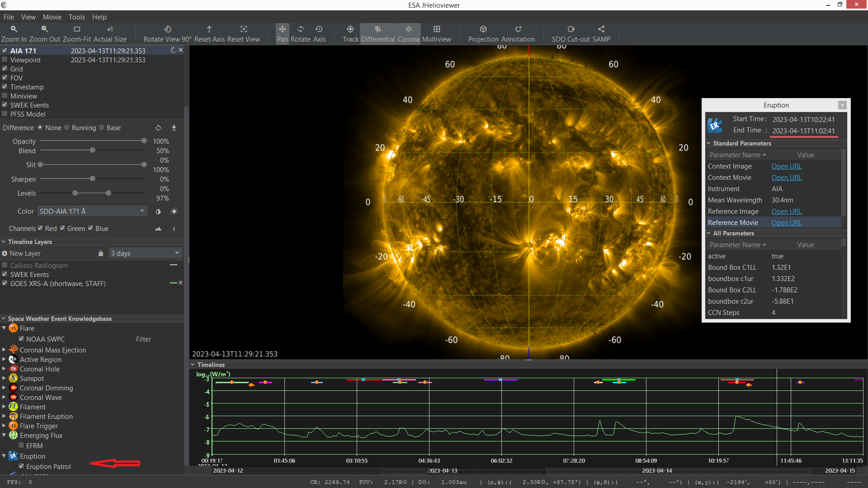Click the download icon near Difference
Screen dimensions: 868x488
(x=174, y=128)
